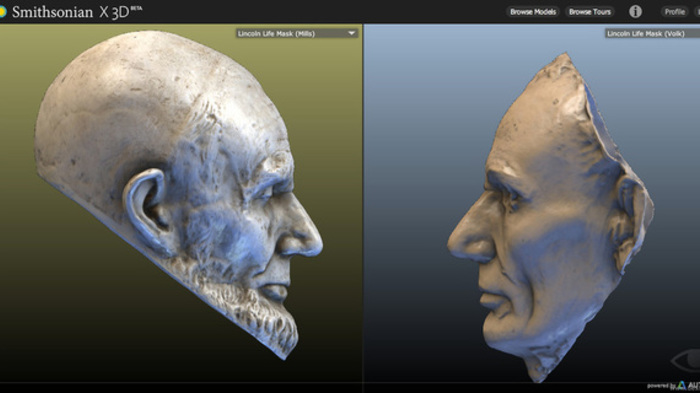The width and height of the screenshot is (700, 393).
Task: Open the Browse Tours page
Action: 590,12
